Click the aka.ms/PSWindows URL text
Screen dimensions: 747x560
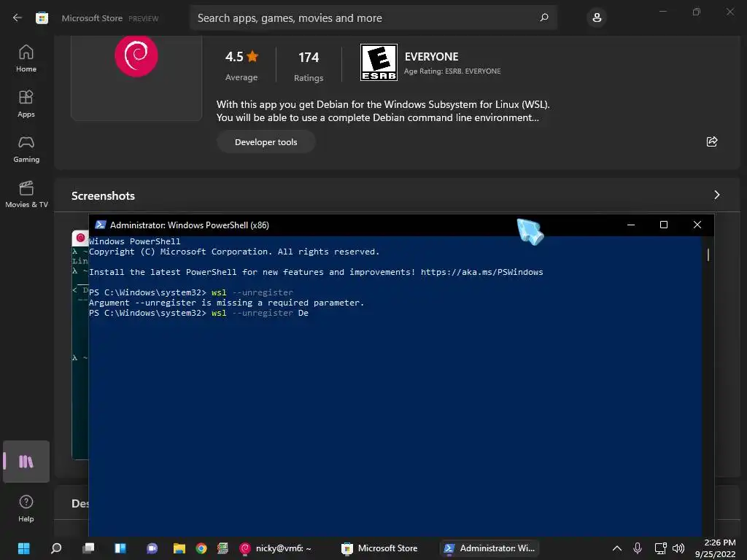point(481,272)
